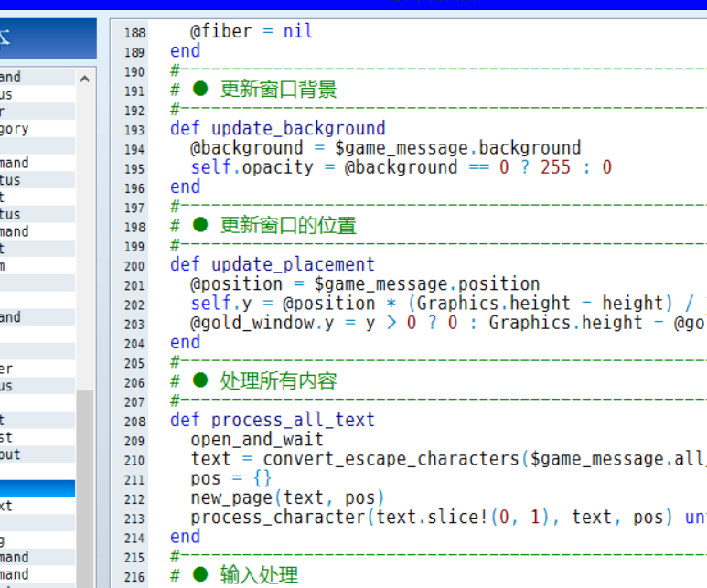Screen dimensions: 707x588
Task: Click the "process_character(text.slice!" line
Action: coord(448,517)
